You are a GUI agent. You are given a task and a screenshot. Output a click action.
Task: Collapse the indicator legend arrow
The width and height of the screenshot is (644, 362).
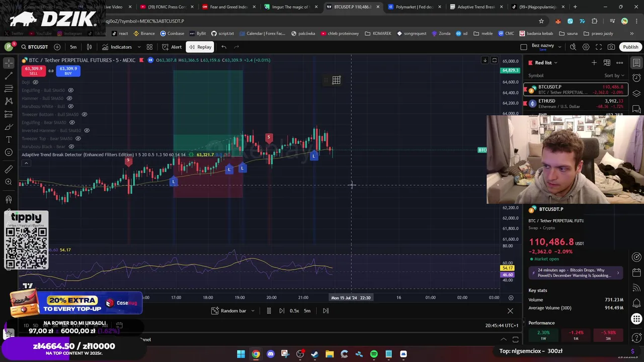point(26,163)
